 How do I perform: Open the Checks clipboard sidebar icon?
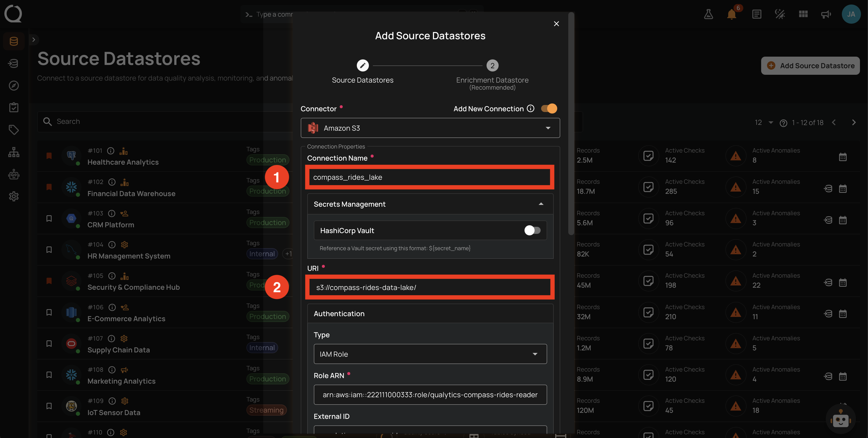[14, 108]
